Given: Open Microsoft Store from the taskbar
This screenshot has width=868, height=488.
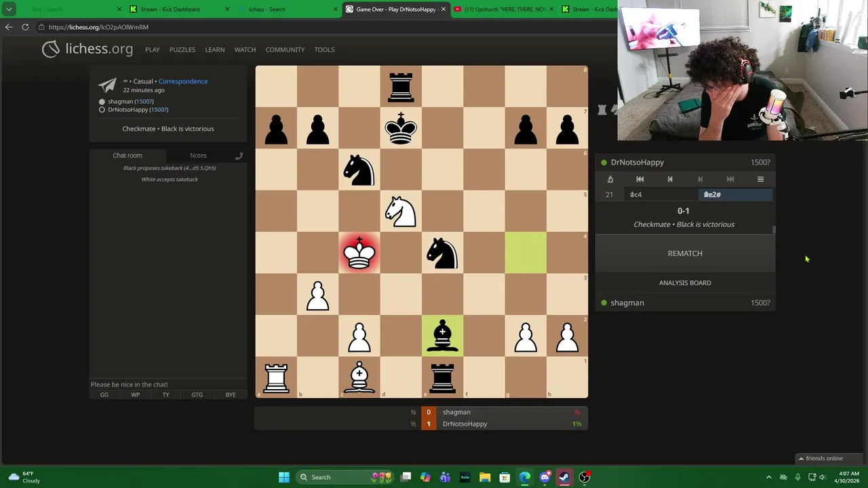Looking at the screenshot, I should (x=505, y=477).
